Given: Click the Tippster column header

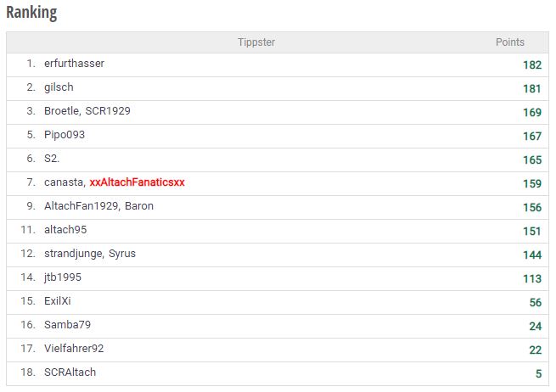Looking at the screenshot, I should point(256,42).
